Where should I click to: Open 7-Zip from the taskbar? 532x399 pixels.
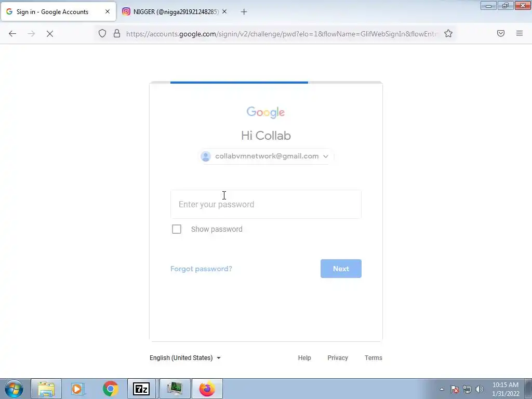coord(141,389)
